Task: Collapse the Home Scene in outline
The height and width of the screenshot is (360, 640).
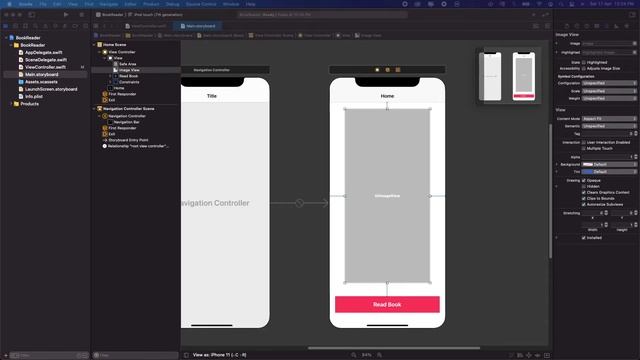Action: [94, 44]
